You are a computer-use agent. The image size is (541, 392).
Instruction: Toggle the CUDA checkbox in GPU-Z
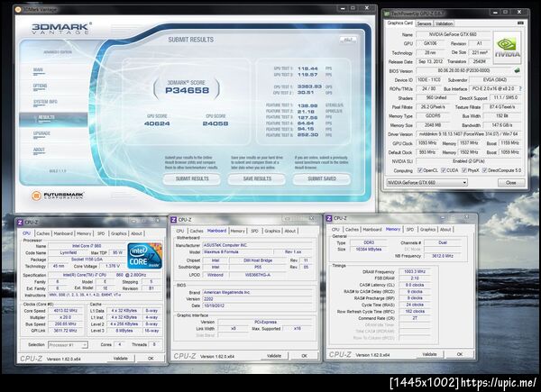[x=444, y=170]
